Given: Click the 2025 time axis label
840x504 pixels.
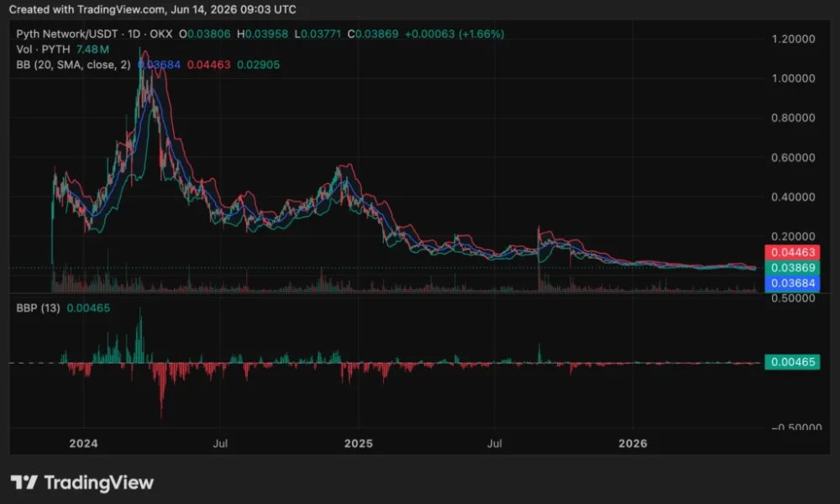Looking at the screenshot, I should [359, 444].
